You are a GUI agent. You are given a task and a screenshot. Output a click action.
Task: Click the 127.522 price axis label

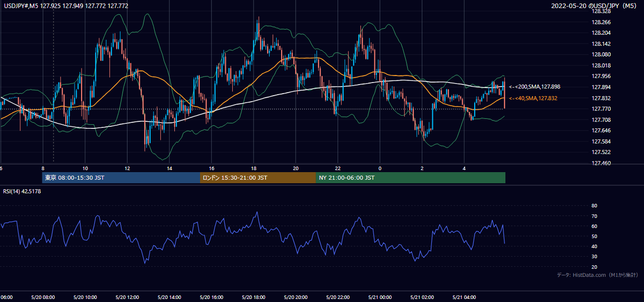pyautogui.click(x=602, y=152)
